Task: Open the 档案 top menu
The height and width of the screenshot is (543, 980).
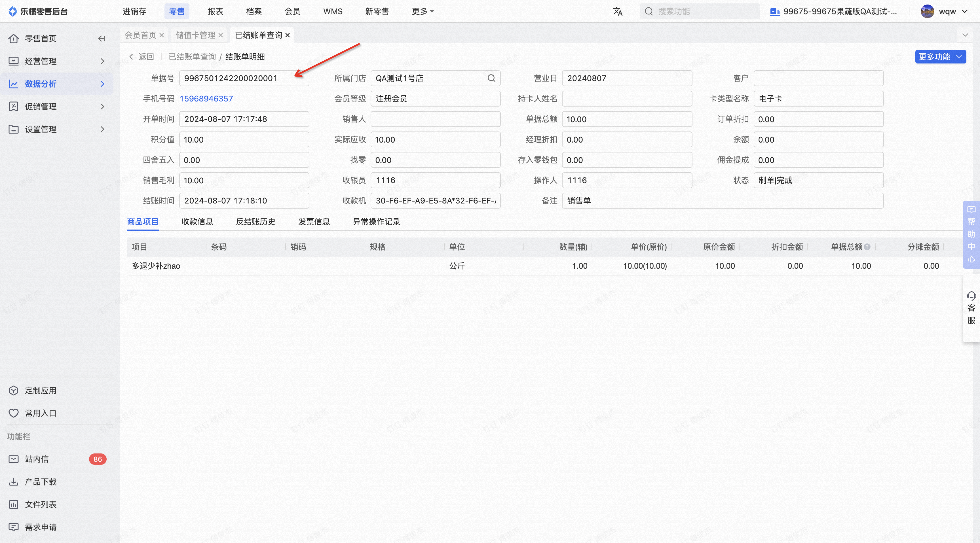Action: coord(254,11)
